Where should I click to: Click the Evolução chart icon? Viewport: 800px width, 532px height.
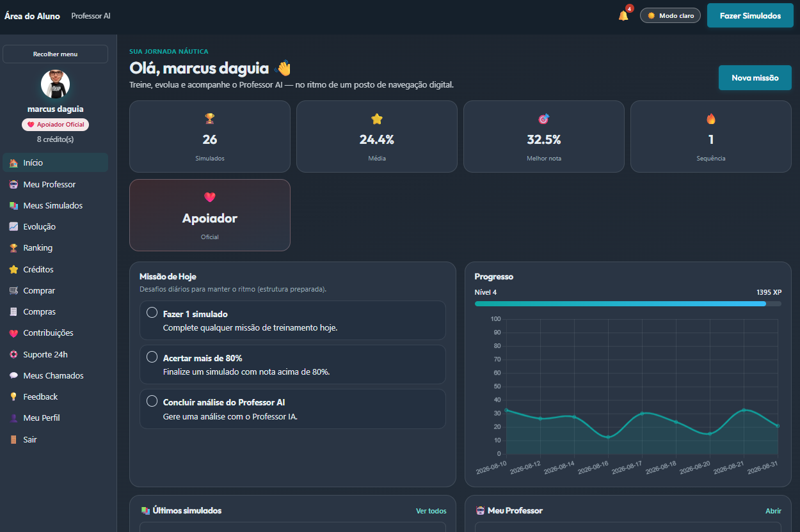coord(13,227)
